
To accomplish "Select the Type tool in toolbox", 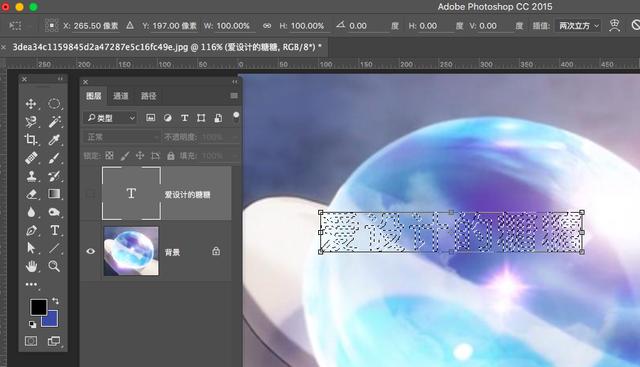I will point(54,230).
